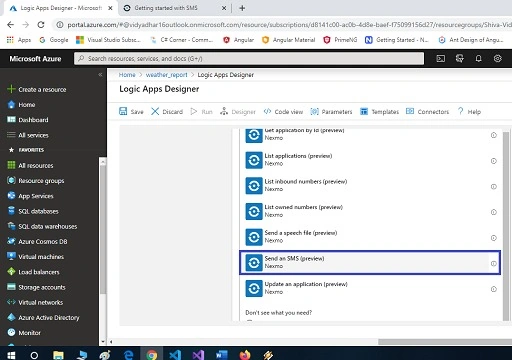Show info for Get application by Id
The image size is (512, 360).
[x=494, y=135]
